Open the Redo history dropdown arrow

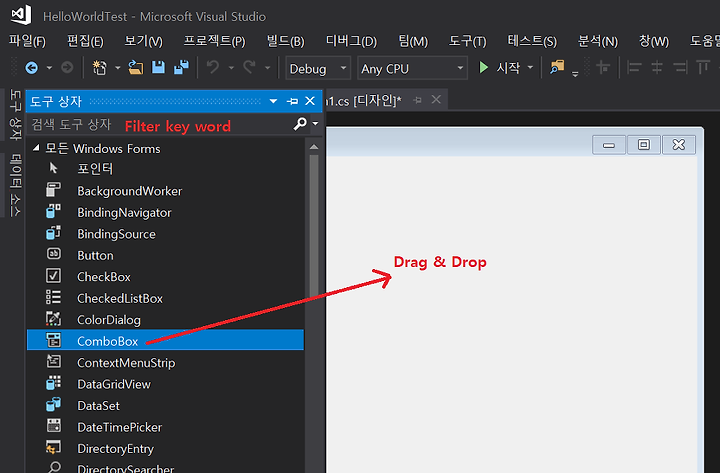268,68
